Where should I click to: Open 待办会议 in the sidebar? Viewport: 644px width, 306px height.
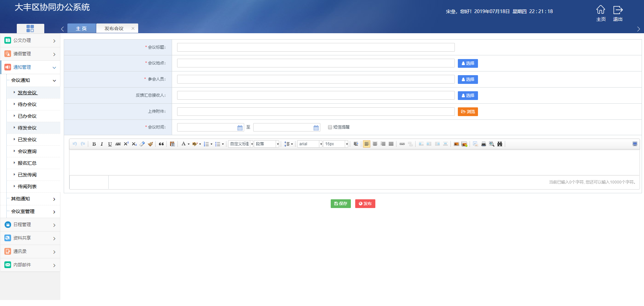(x=27, y=105)
